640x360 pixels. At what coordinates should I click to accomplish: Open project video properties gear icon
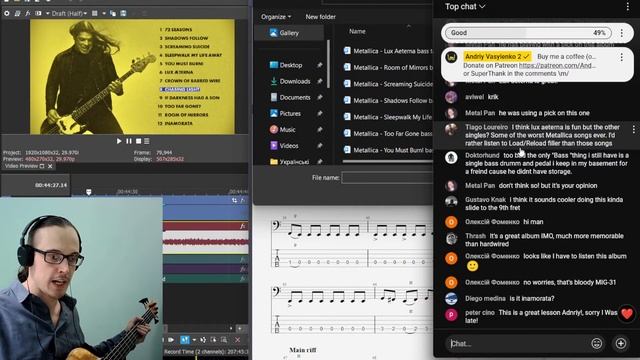[7, 13]
